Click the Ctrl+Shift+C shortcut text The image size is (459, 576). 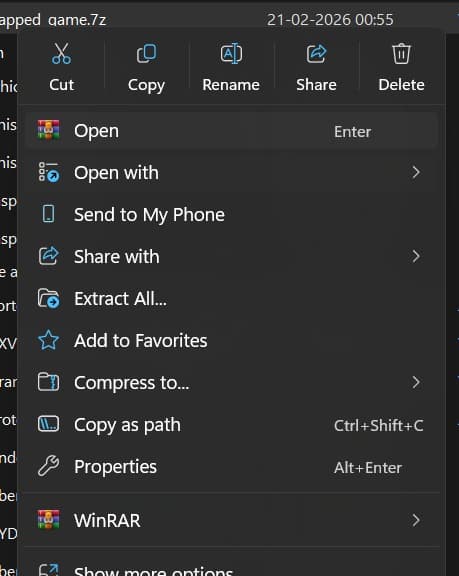[x=379, y=425]
